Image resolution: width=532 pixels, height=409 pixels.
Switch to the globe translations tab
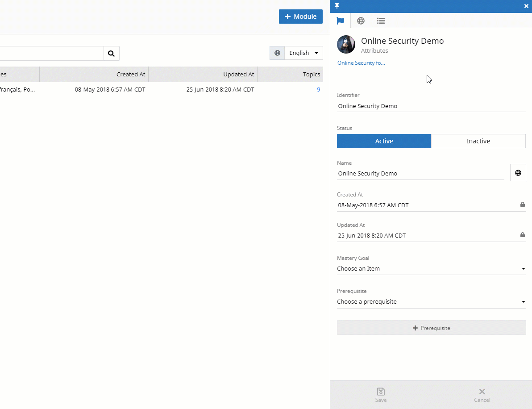tap(361, 21)
